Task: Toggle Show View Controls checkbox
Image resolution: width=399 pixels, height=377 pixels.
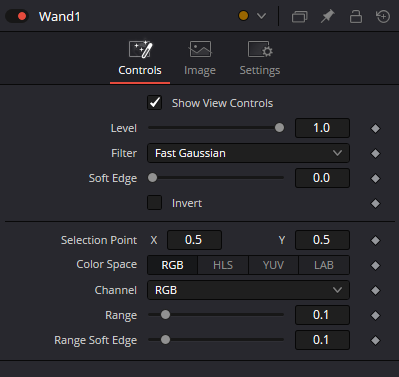Action: pyautogui.click(x=155, y=103)
